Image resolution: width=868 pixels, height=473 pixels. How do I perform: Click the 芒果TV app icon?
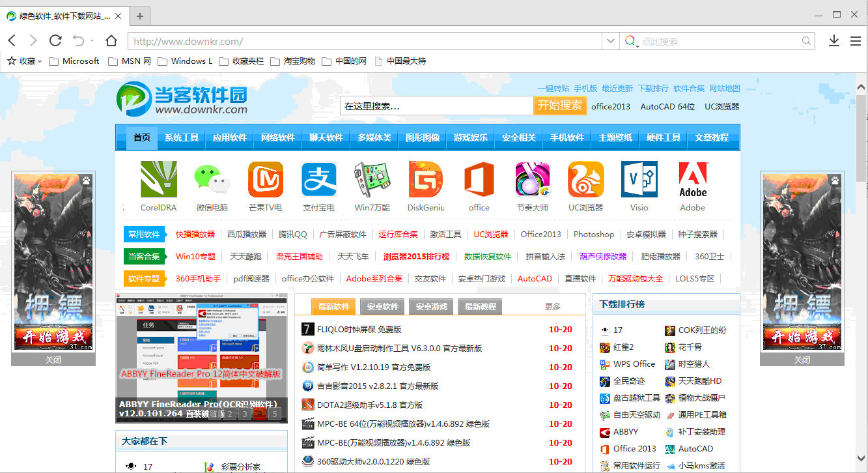click(x=266, y=180)
